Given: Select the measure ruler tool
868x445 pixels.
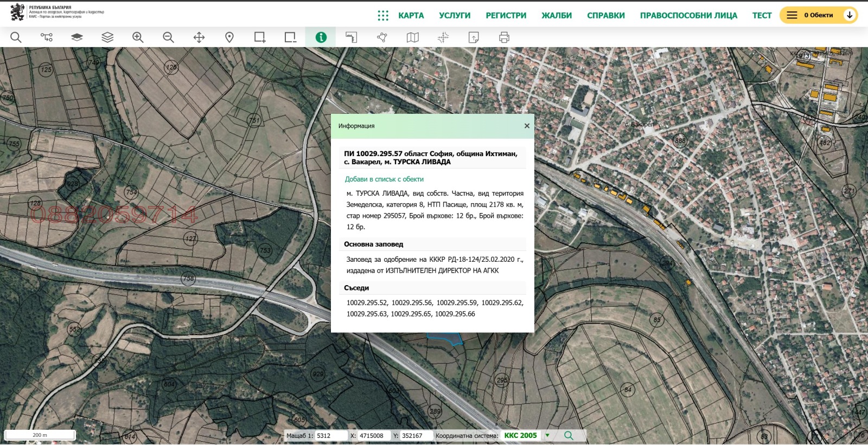Looking at the screenshot, I should tap(352, 37).
